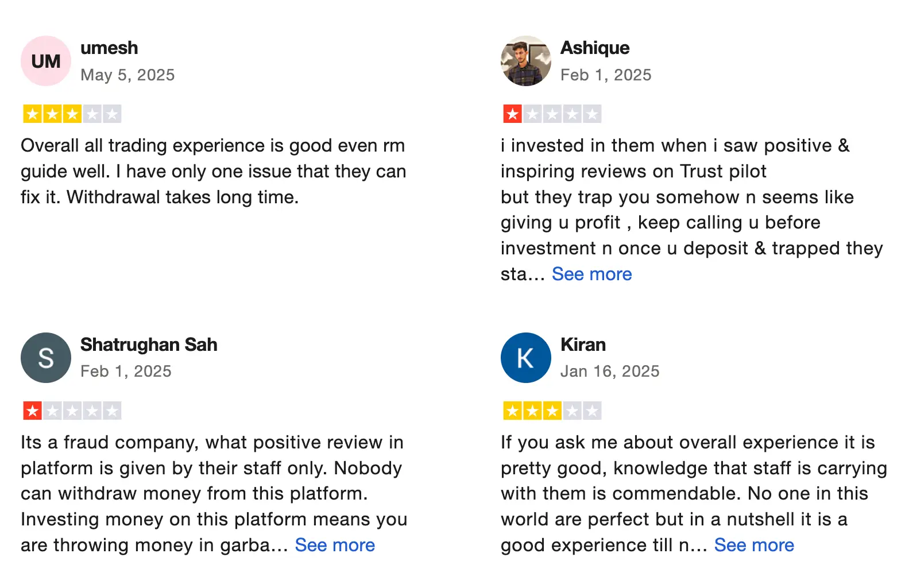The image size is (905, 588).
Task: Expand Shatrughan Sah's review with See more
Action: 335,546
